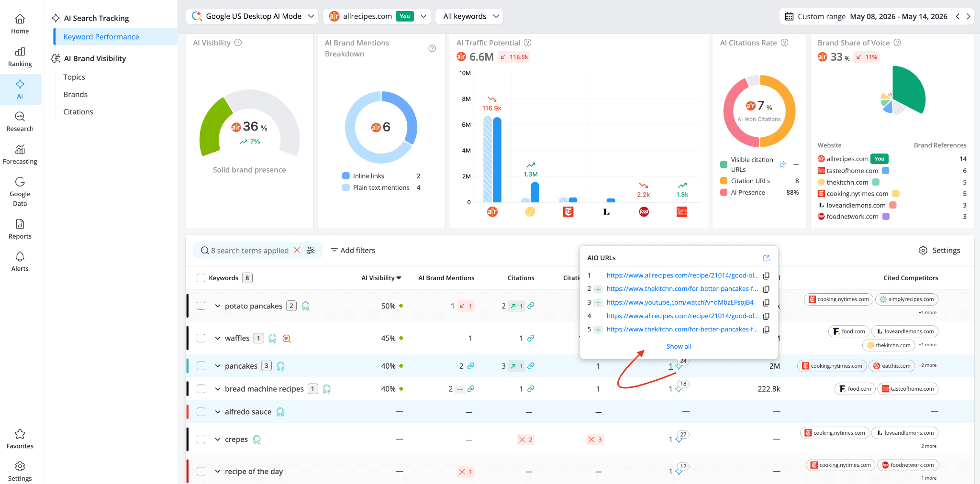Copy the first AIO URL
The image size is (980, 484).
click(766, 275)
